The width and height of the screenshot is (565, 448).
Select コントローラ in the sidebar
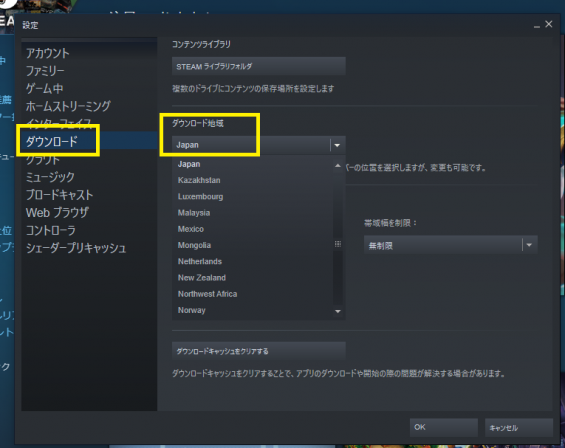[x=51, y=230]
